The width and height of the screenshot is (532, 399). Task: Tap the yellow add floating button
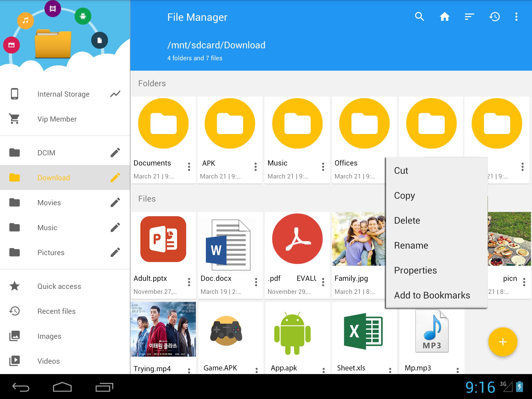pos(503,342)
